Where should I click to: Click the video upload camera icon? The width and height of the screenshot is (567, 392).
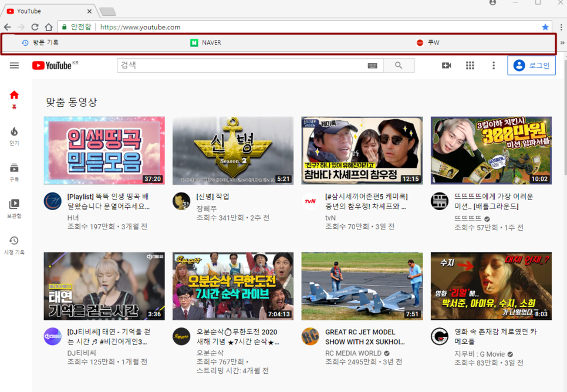coord(446,66)
